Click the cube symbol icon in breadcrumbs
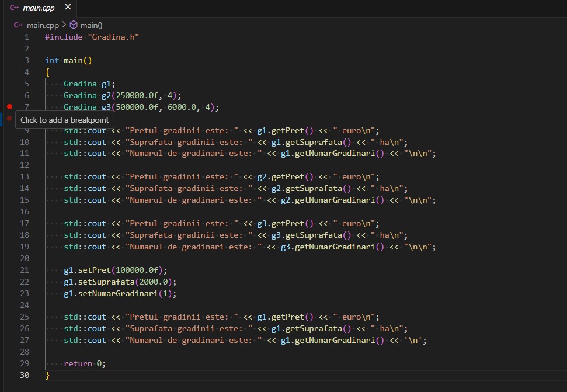Screen dimensions: 567x392 [74, 25]
